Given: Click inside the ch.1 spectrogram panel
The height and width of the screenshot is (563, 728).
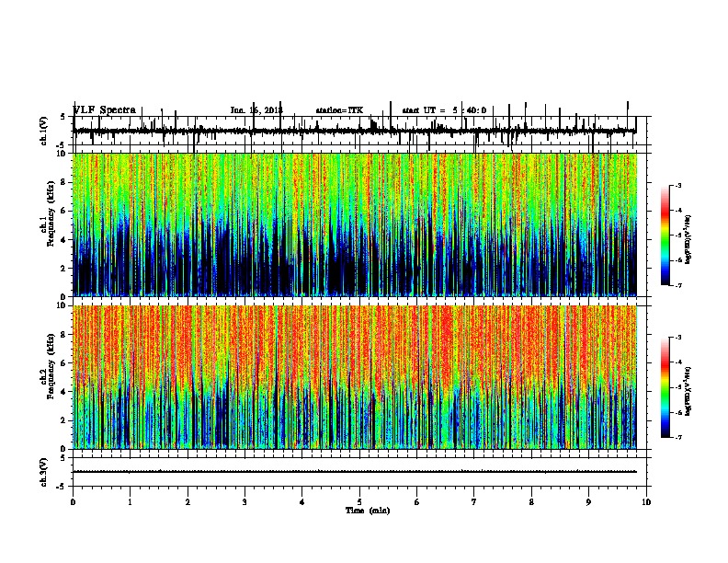Looking at the screenshot, I should point(355,224).
